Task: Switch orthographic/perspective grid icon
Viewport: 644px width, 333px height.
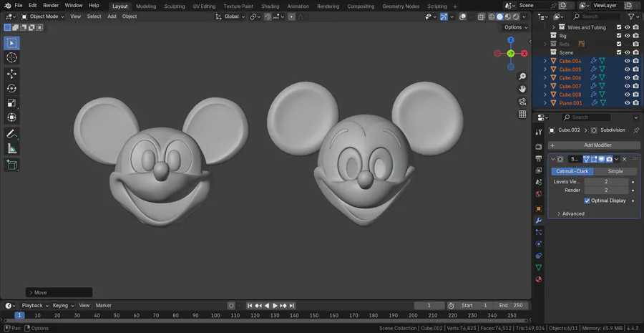Action: pos(522,115)
